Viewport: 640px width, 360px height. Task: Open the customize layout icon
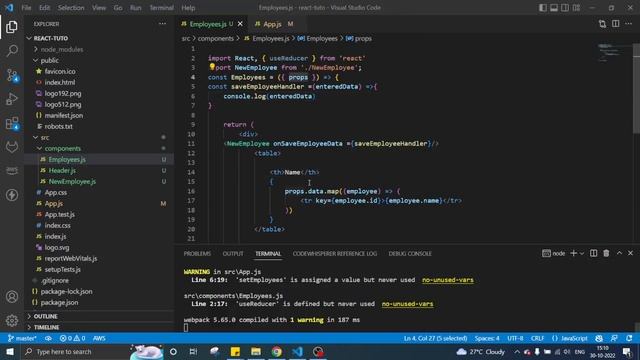click(x=576, y=8)
